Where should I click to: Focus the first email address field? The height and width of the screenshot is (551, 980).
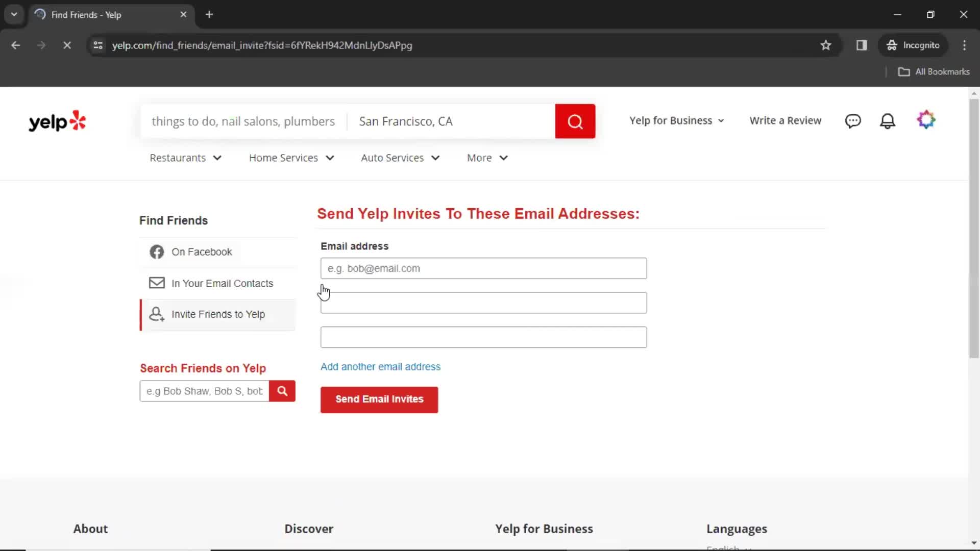tap(483, 268)
